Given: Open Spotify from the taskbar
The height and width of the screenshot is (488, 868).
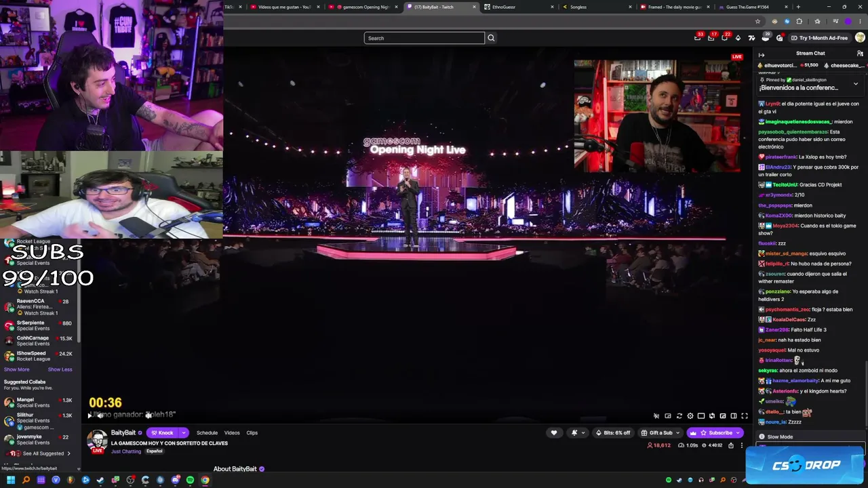Looking at the screenshot, I should 190,481.
